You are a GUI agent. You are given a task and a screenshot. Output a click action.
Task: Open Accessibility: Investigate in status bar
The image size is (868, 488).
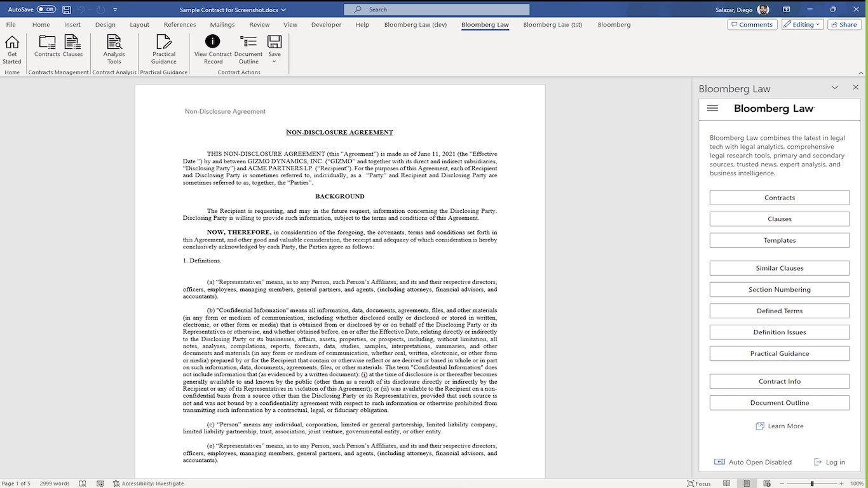pyautogui.click(x=148, y=484)
